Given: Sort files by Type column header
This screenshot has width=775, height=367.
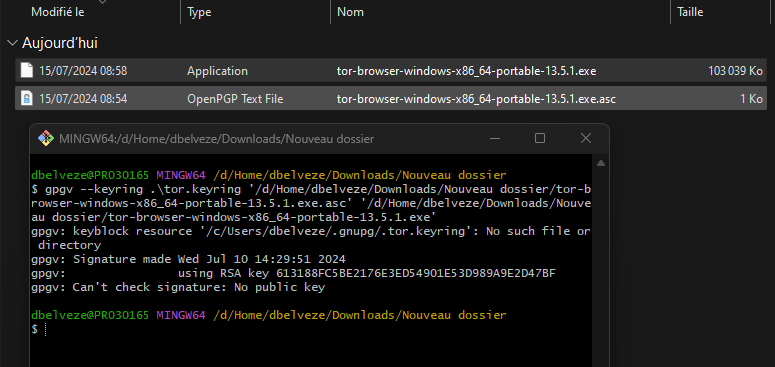Looking at the screenshot, I should 199,12.
